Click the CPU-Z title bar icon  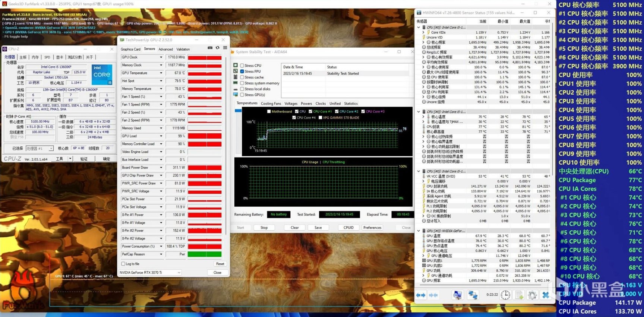[x=5, y=49]
